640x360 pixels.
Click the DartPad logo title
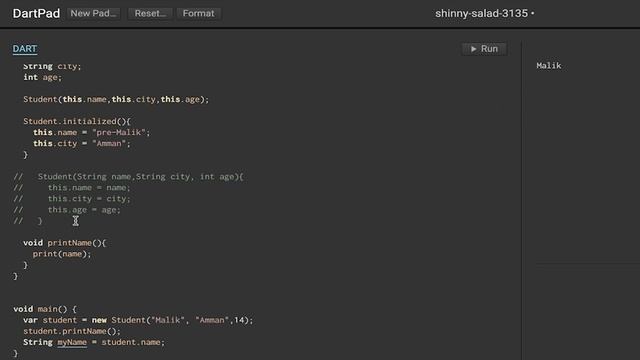[36, 13]
